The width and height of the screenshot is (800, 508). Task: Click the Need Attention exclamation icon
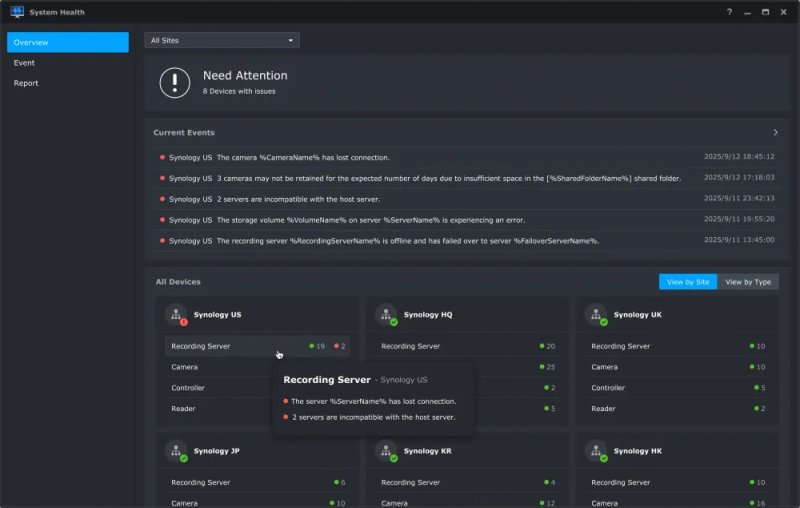(174, 83)
